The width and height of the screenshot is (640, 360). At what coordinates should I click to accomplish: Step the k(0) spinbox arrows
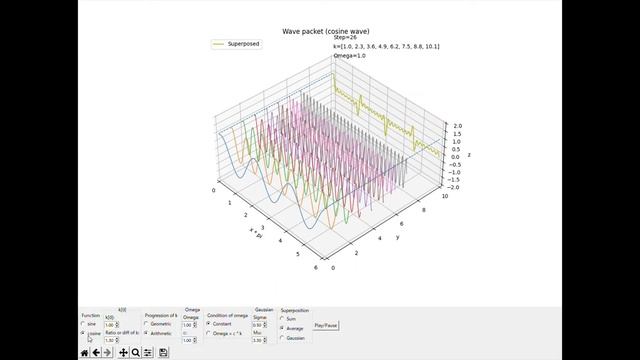click(117, 325)
